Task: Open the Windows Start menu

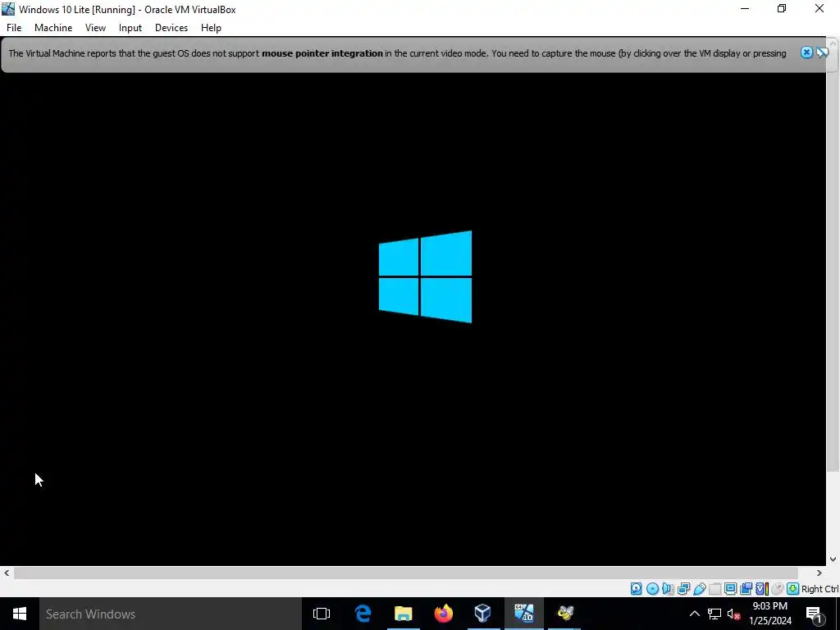Action: pyautogui.click(x=20, y=614)
